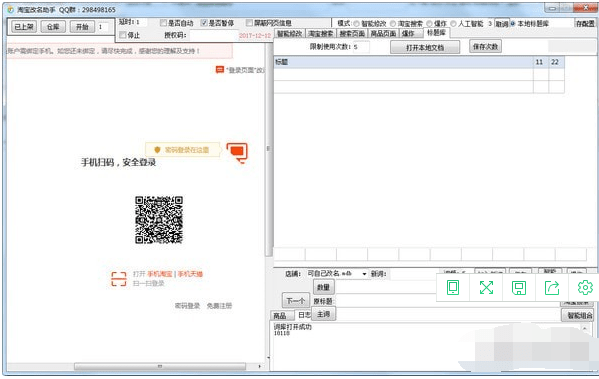
Task: Select the 智能修改 mode radio button
Action: 356,24
